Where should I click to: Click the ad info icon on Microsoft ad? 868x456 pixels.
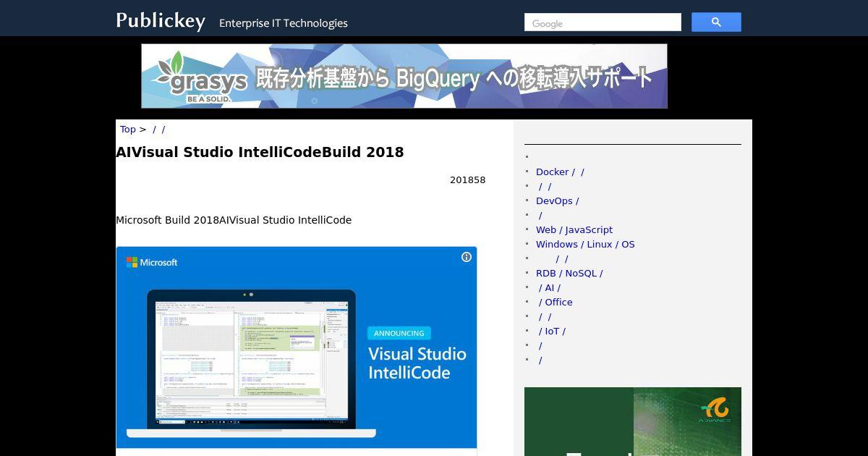click(467, 257)
